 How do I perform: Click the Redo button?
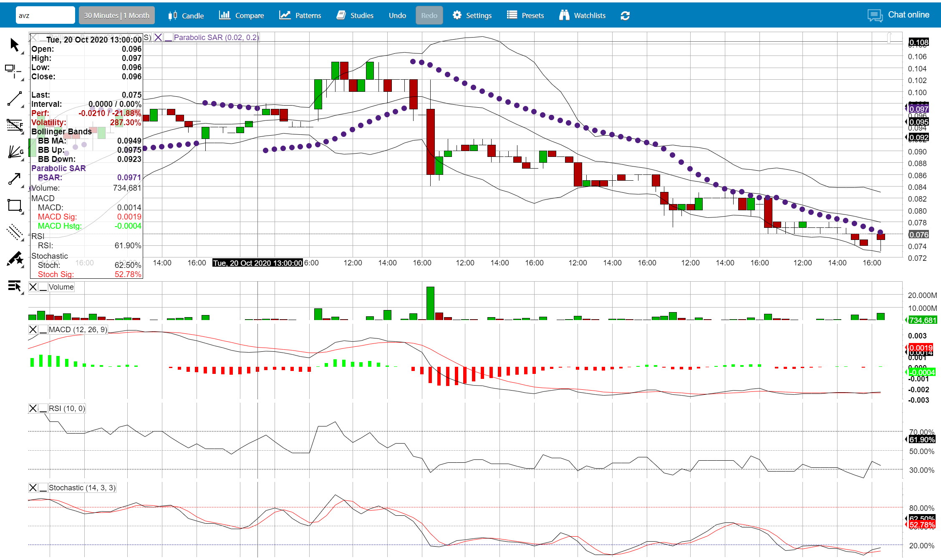coord(429,15)
